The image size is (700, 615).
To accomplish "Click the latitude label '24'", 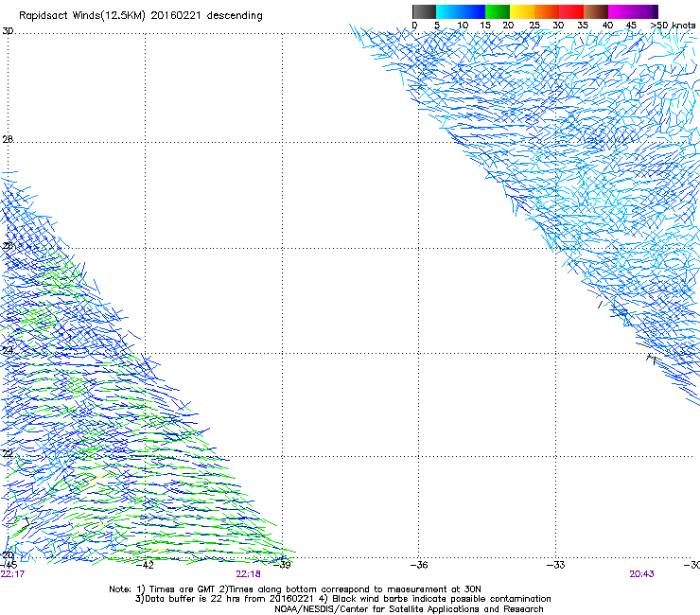I will click(8, 350).
